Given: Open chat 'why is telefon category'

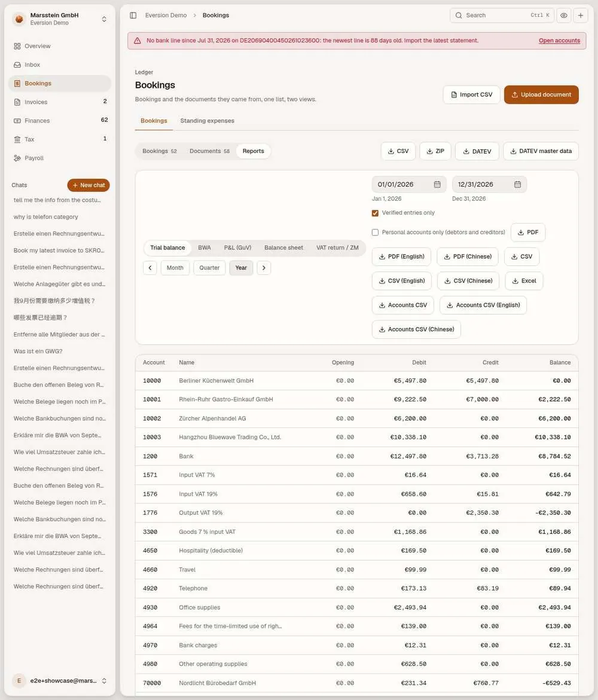Looking at the screenshot, I should 59,217.
